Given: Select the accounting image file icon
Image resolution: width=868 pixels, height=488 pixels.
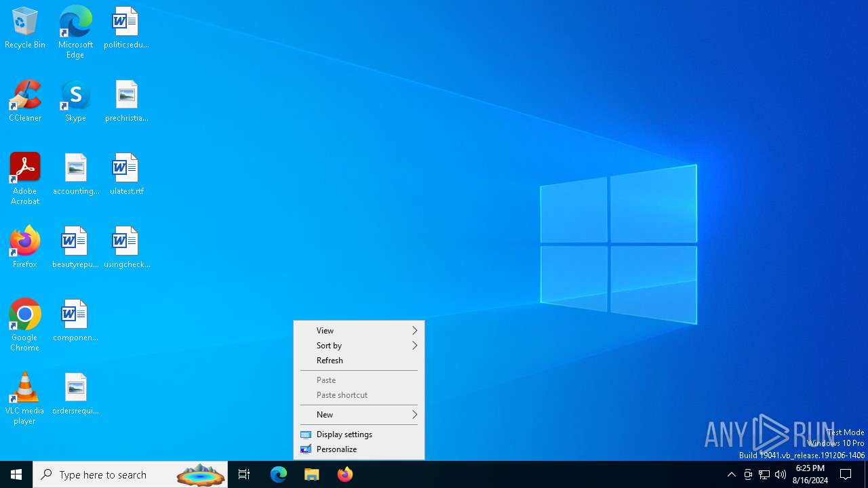Looking at the screenshot, I should coord(75,175).
